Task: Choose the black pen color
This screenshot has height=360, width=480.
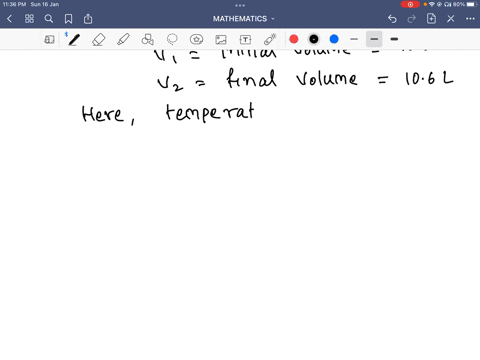Action: pyautogui.click(x=314, y=39)
